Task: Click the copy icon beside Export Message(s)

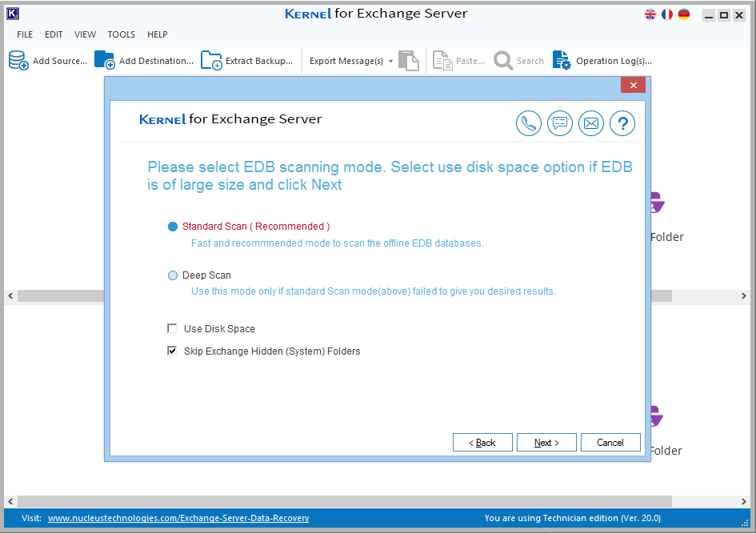Action: click(408, 61)
